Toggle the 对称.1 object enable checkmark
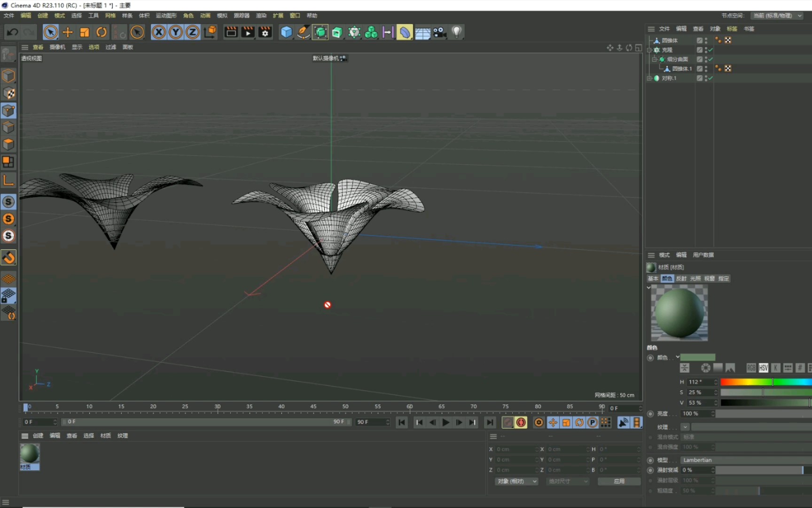 click(710, 78)
